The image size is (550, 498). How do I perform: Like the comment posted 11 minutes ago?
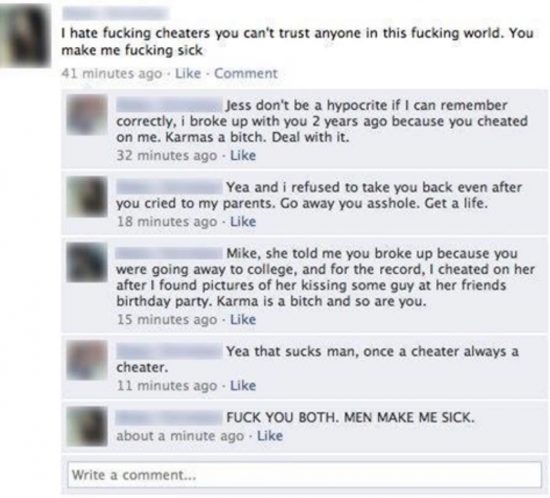click(x=243, y=386)
